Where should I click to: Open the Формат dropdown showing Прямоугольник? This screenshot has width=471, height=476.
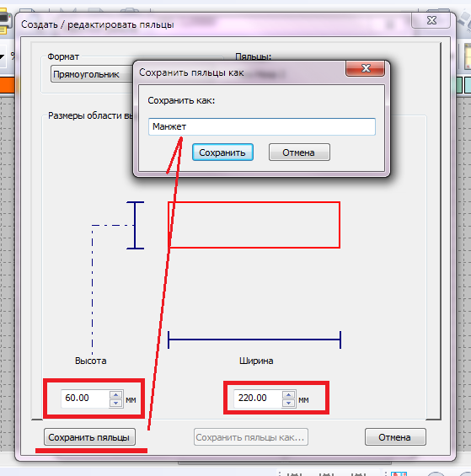[92, 74]
